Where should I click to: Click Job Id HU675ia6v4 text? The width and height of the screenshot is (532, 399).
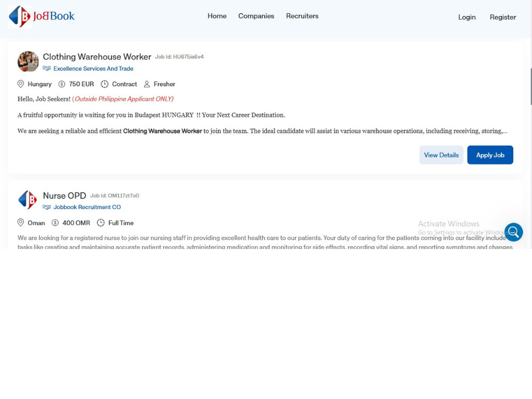pos(179,57)
